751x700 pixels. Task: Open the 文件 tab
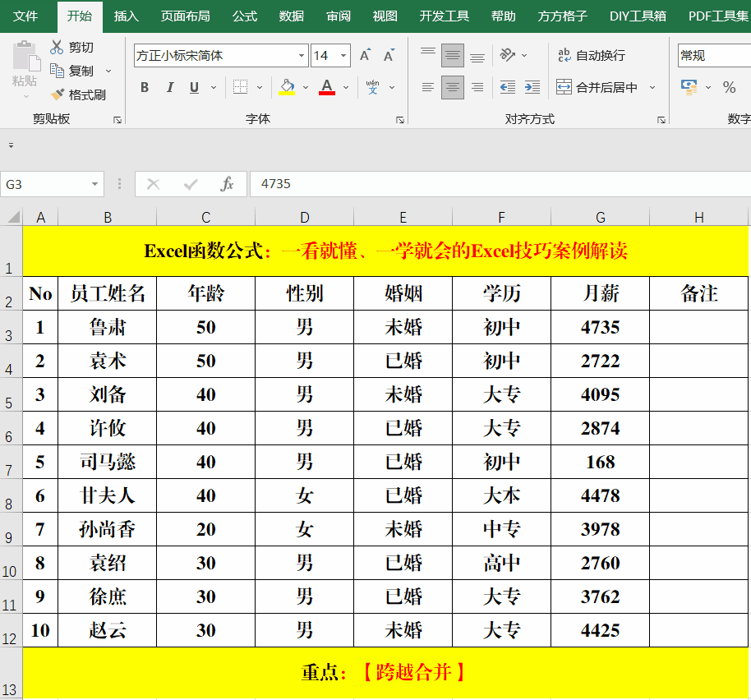tap(25, 16)
